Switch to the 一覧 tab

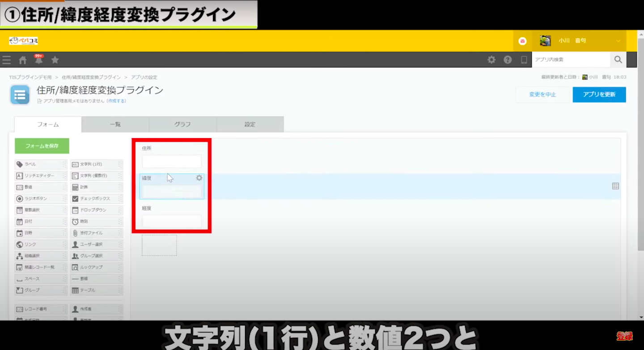coord(115,125)
